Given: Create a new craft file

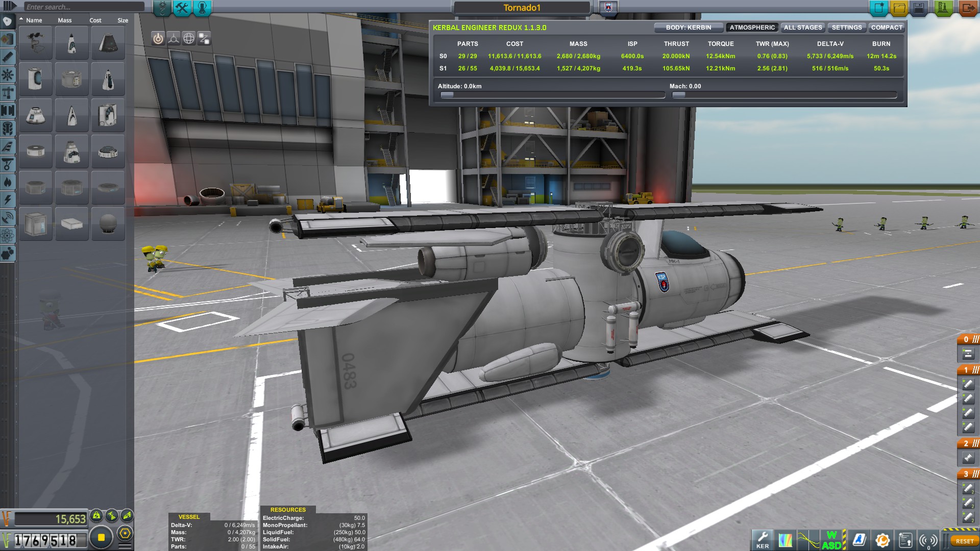Looking at the screenshot, I should (x=879, y=8).
